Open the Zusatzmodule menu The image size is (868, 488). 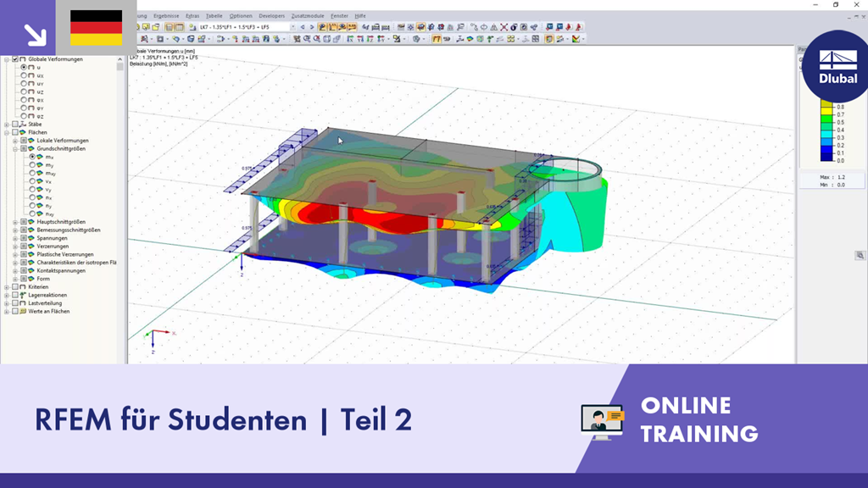coord(307,16)
